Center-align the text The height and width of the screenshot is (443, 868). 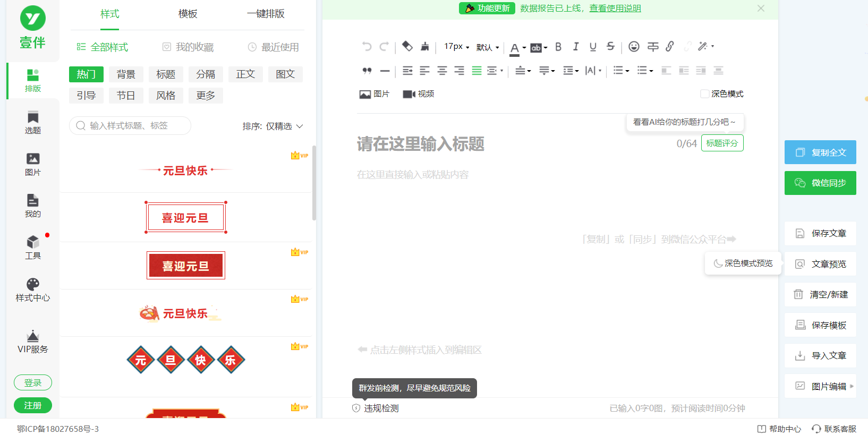click(442, 71)
